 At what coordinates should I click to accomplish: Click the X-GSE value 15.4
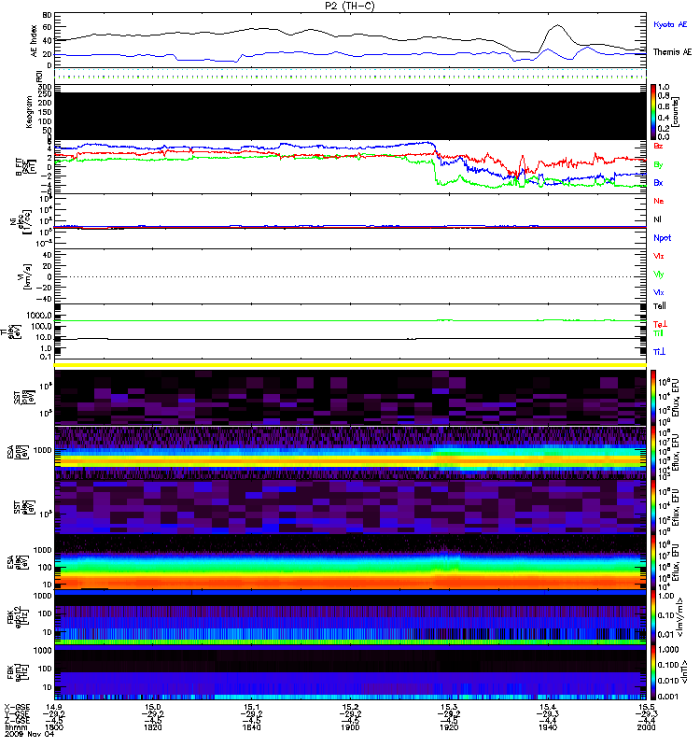pos(548,707)
